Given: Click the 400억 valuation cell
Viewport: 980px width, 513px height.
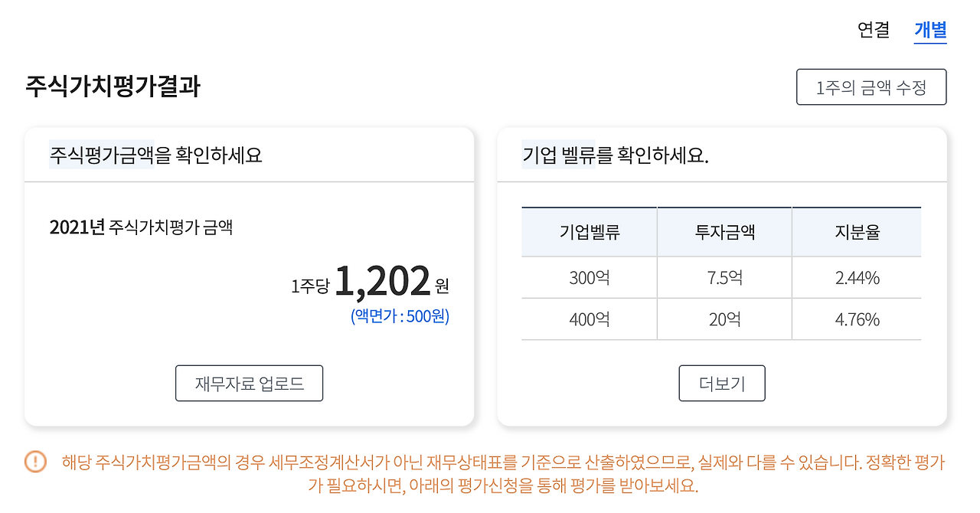Looking at the screenshot, I should (x=589, y=319).
